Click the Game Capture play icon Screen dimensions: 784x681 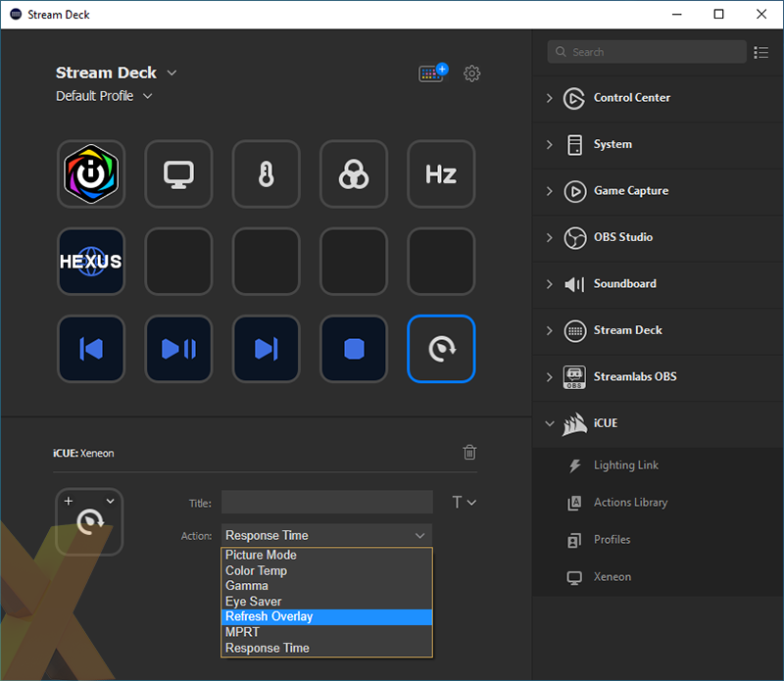pyautogui.click(x=575, y=191)
